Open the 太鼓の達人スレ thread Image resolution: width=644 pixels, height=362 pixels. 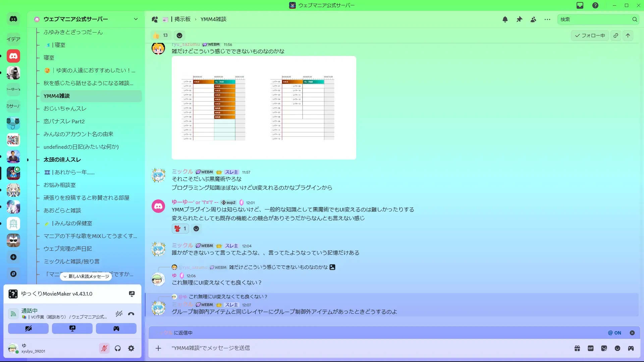[x=62, y=160]
